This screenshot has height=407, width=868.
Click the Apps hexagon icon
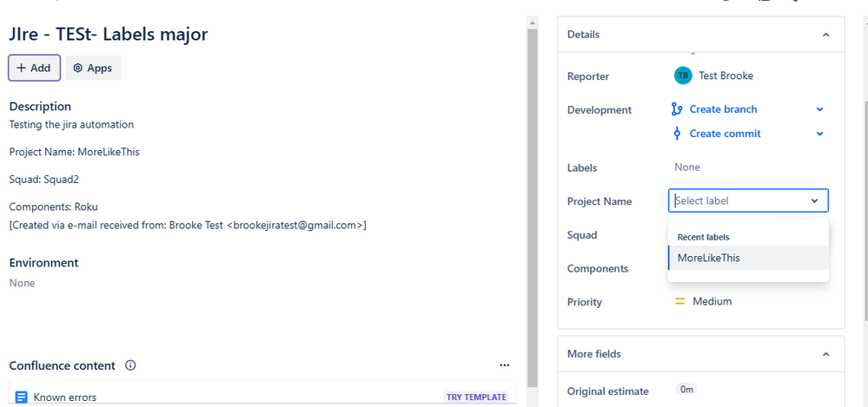coord(78,68)
